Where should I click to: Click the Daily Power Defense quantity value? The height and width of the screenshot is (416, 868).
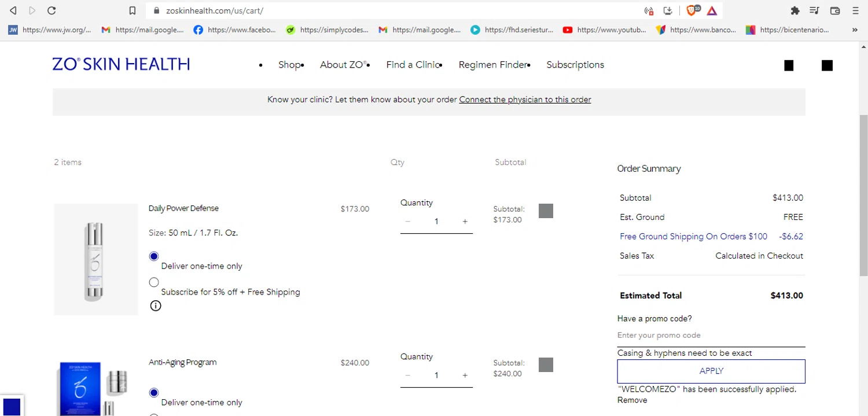[436, 222]
